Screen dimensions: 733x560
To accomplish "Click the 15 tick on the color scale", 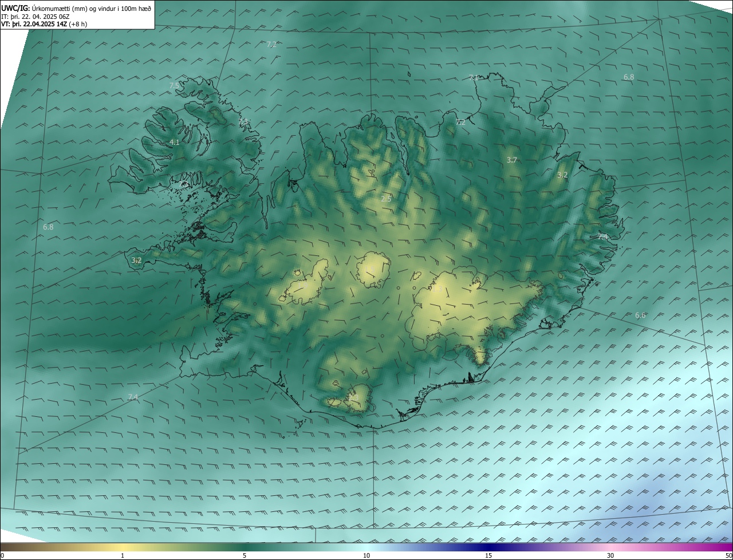I will pos(488,555).
